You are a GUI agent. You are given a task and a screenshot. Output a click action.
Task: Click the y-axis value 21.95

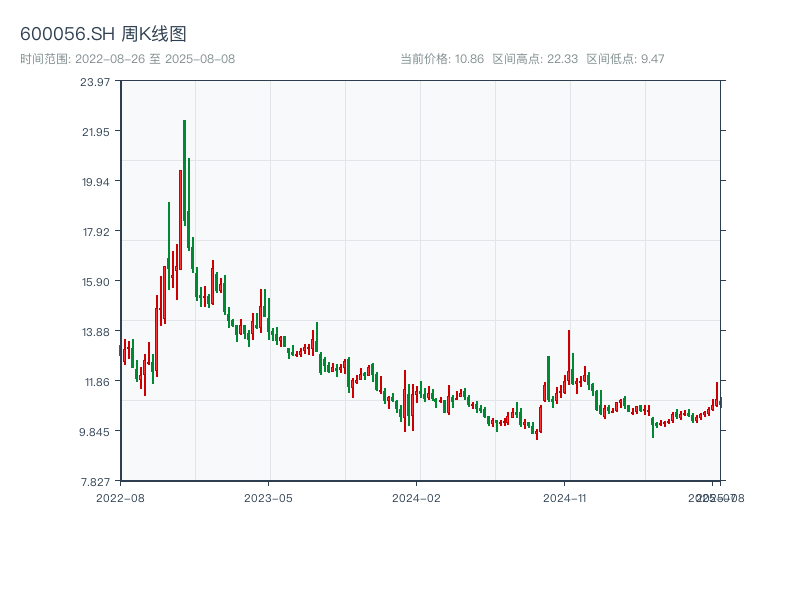click(96, 132)
